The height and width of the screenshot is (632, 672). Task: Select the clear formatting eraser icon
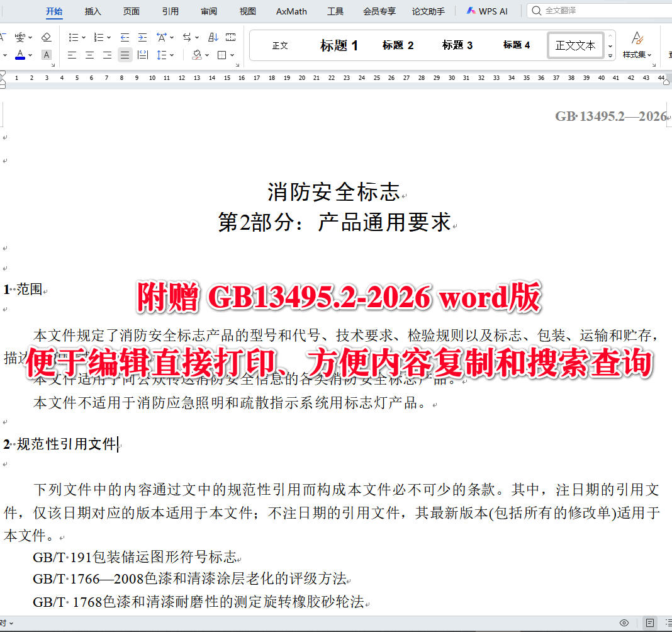(47, 37)
